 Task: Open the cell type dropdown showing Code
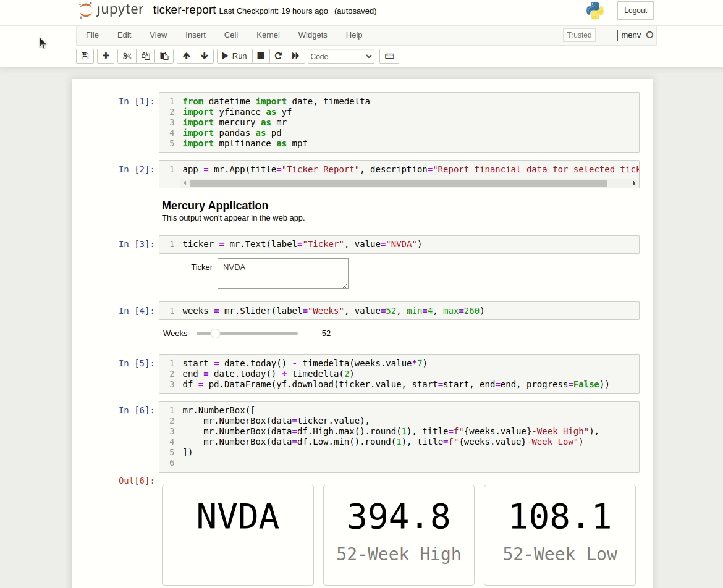pyautogui.click(x=340, y=56)
